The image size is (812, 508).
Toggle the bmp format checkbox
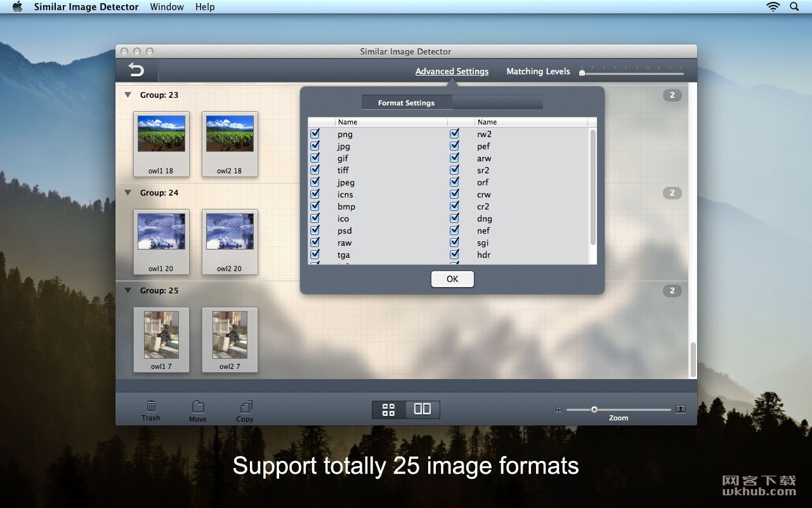pos(315,206)
